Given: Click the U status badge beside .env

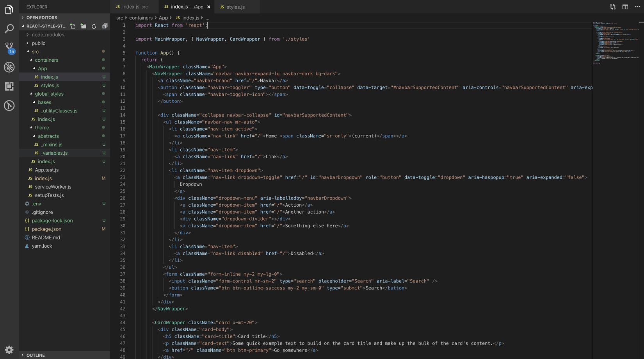Looking at the screenshot, I should (x=104, y=204).
